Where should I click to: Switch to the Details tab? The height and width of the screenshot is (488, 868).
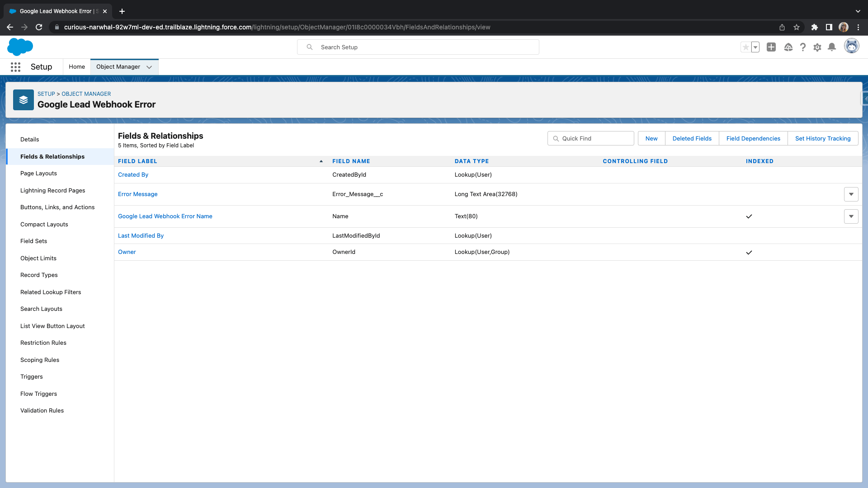pos(29,139)
